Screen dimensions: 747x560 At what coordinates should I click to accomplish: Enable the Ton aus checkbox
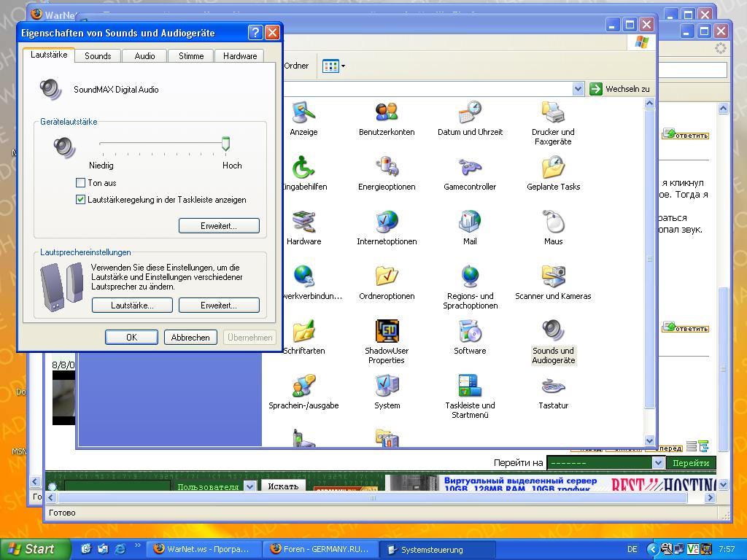81,183
